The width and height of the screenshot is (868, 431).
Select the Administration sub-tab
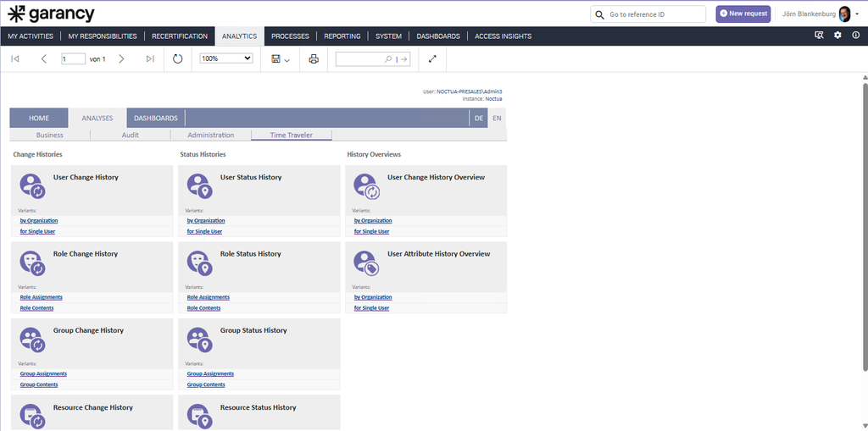click(211, 135)
